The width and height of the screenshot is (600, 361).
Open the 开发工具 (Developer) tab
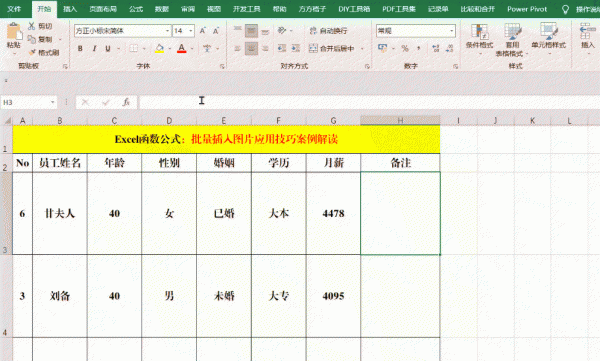[x=246, y=9]
